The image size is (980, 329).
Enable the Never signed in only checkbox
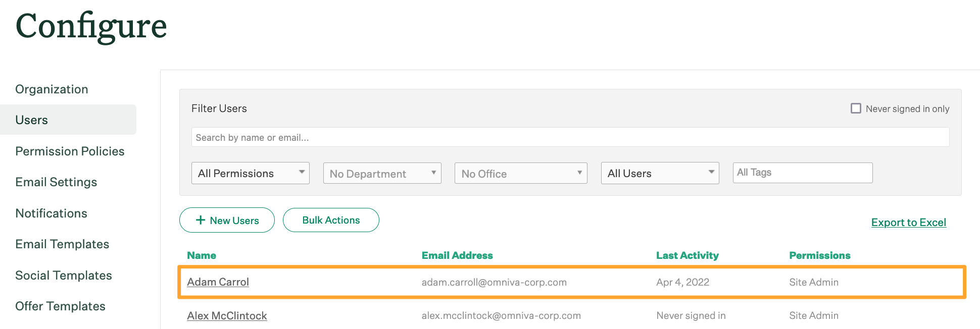pyautogui.click(x=856, y=108)
